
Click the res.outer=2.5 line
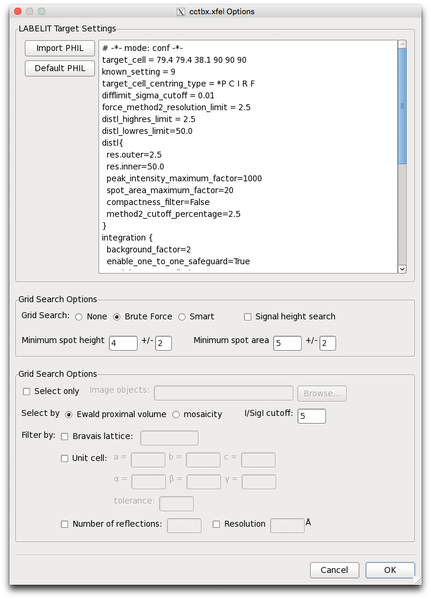point(134,155)
